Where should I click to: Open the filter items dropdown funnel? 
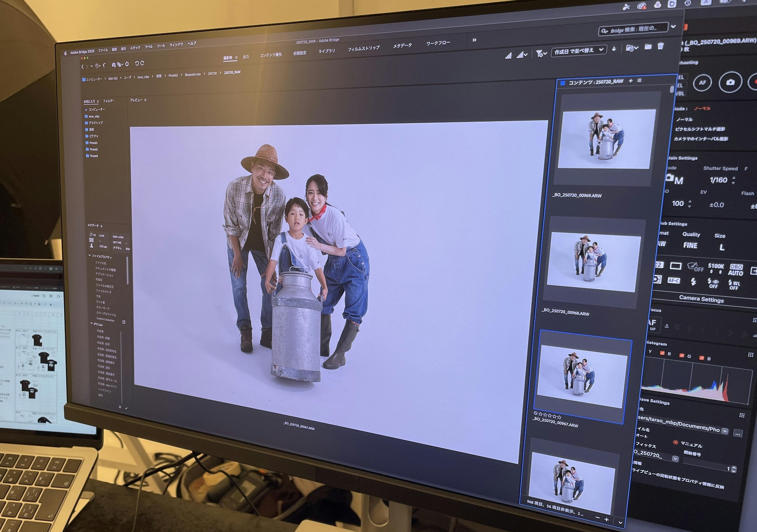click(x=541, y=53)
